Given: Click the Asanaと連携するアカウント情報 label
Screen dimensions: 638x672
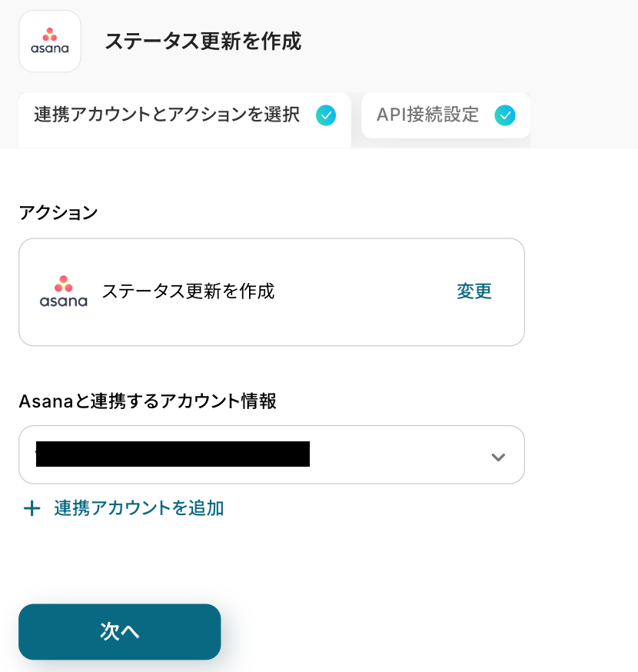Looking at the screenshot, I should 148,401.
